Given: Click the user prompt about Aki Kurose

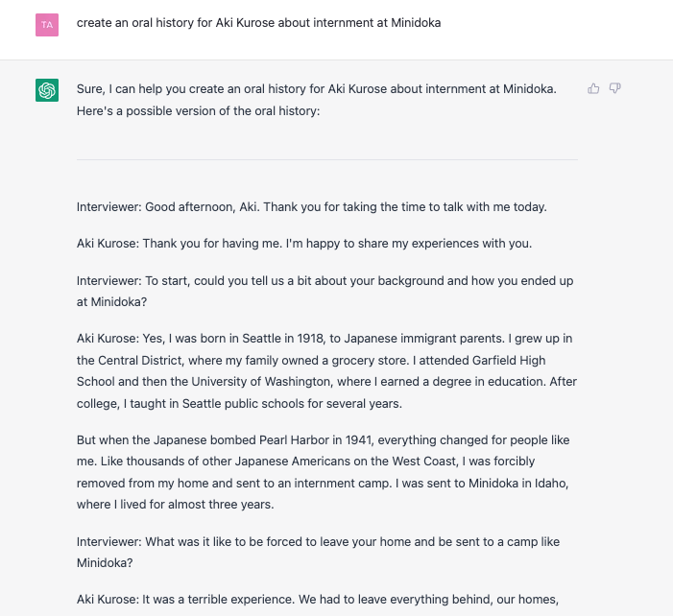Looking at the screenshot, I should [x=258, y=23].
